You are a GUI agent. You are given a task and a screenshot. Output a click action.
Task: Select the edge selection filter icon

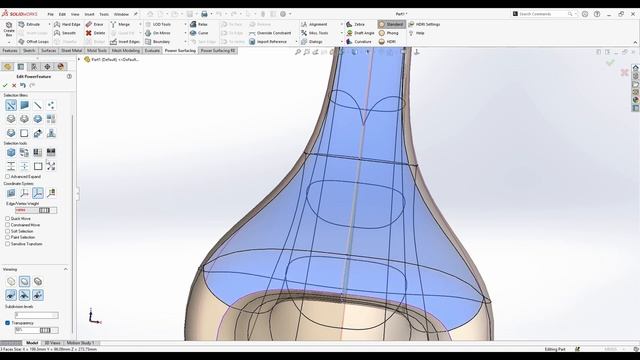pyautogui.click(x=38, y=105)
